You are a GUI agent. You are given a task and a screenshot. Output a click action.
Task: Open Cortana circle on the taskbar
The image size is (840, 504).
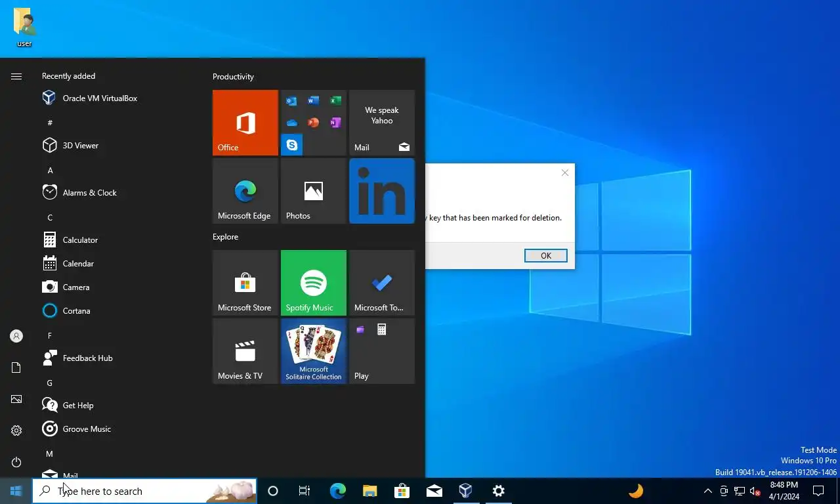pyautogui.click(x=273, y=491)
